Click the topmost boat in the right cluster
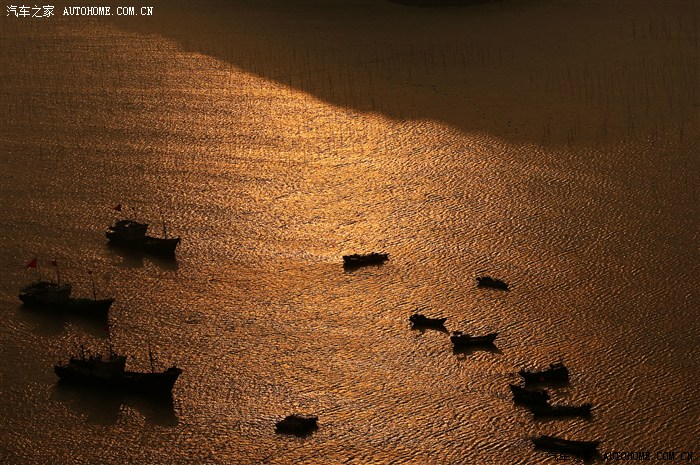The height and width of the screenshot is (465, 700). [545, 373]
